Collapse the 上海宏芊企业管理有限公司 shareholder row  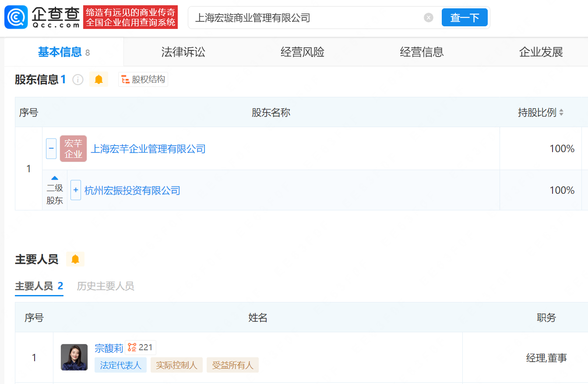[51, 149]
